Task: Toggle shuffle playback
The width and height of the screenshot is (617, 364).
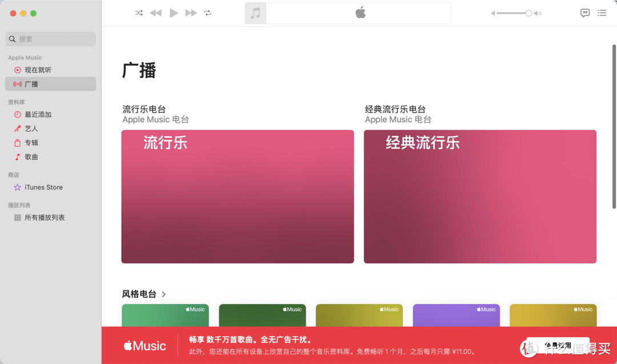Action: click(138, 13)
